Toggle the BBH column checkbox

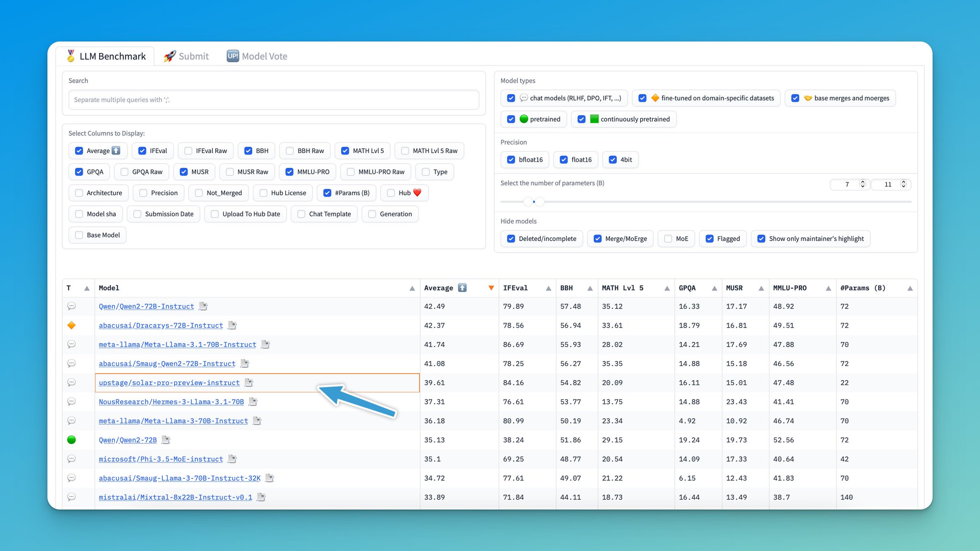248,151
